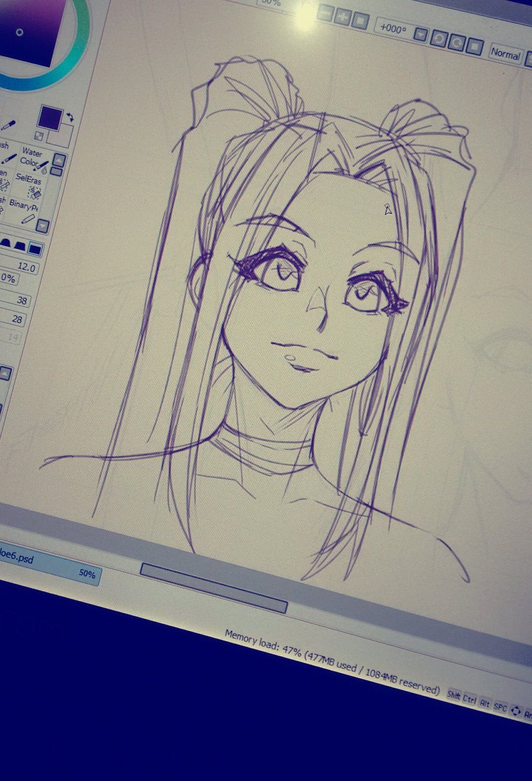Screen dimensions: 532x781
Task: Toggle the Alt key indicator
Action: 485,703
